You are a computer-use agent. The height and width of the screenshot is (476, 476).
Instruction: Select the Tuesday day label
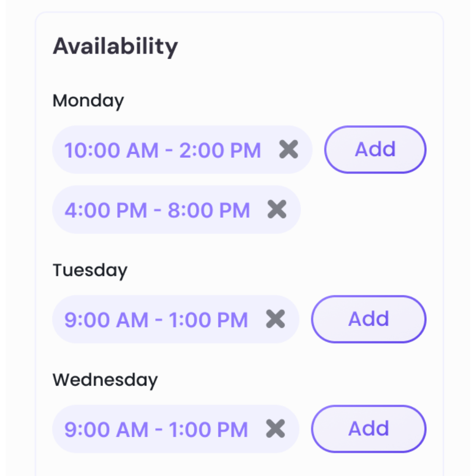pyautogui.click(x=90, y=270)
